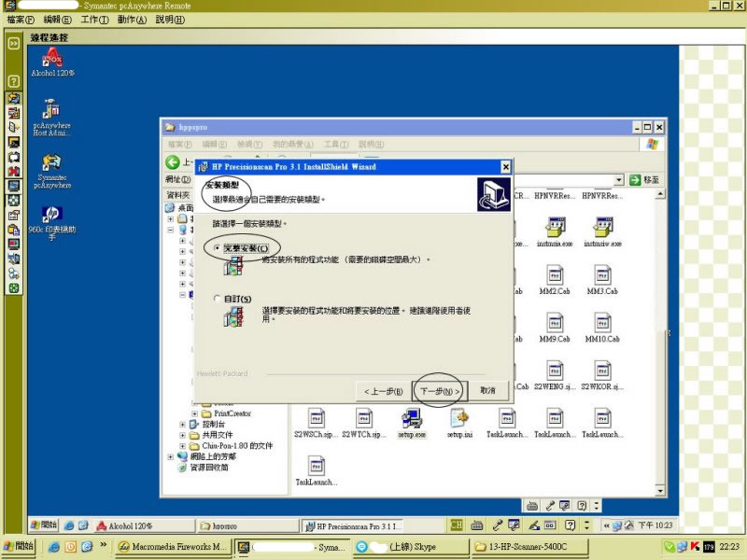Expand the PrintCreator folder tree node
The image size is (747, 560).
pos(194,413)
